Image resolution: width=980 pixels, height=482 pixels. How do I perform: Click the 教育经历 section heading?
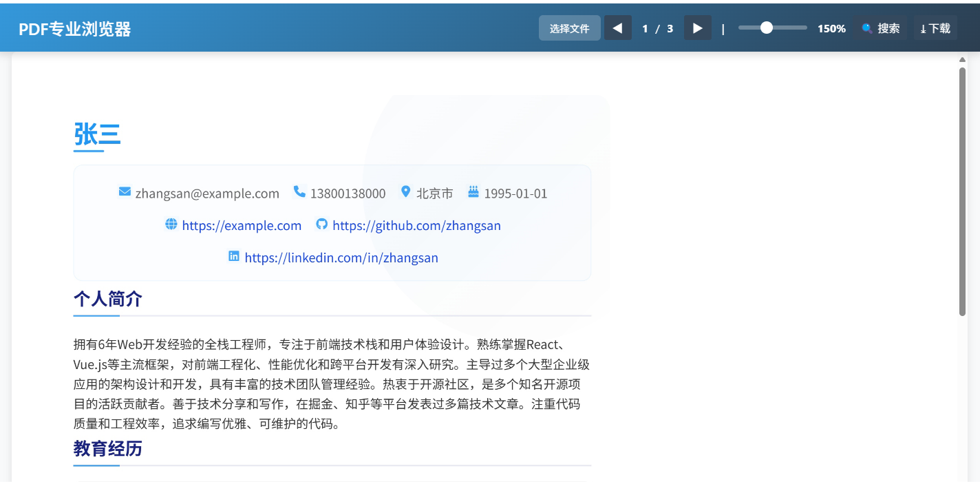(x=108, y=449)
